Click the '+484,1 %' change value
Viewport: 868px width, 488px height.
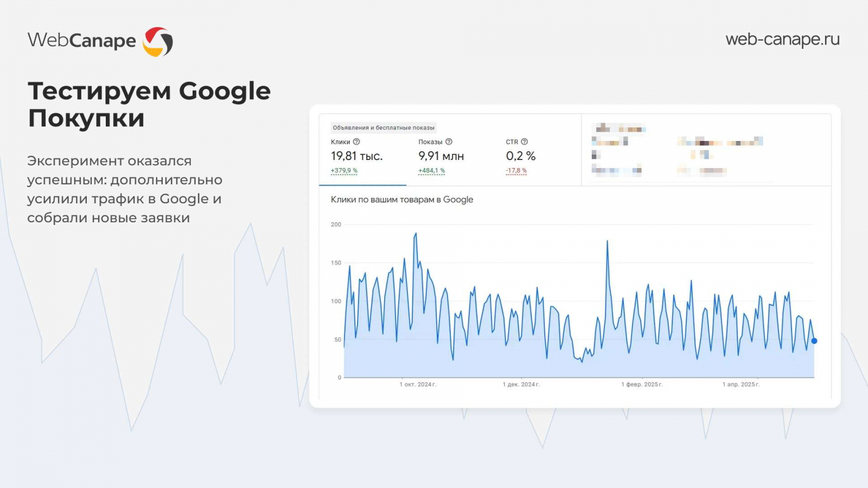tap(431, 171)
